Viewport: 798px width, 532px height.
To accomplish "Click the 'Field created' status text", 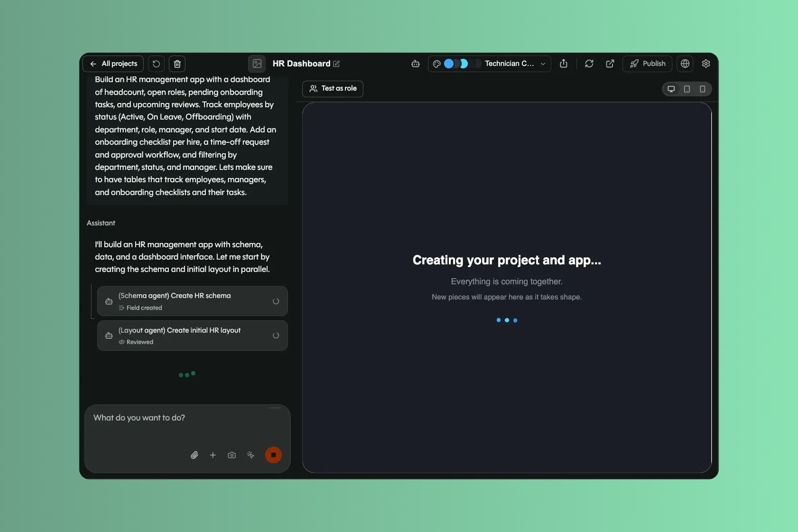I will pos(144,308).
